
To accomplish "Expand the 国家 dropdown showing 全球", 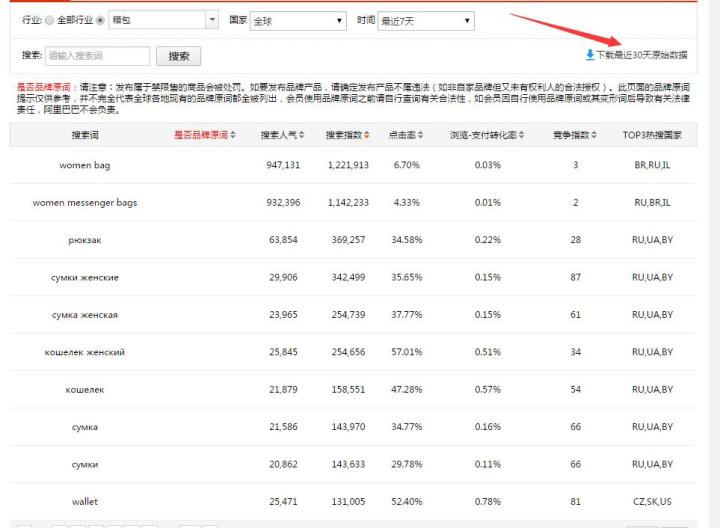I will point(340,20).
